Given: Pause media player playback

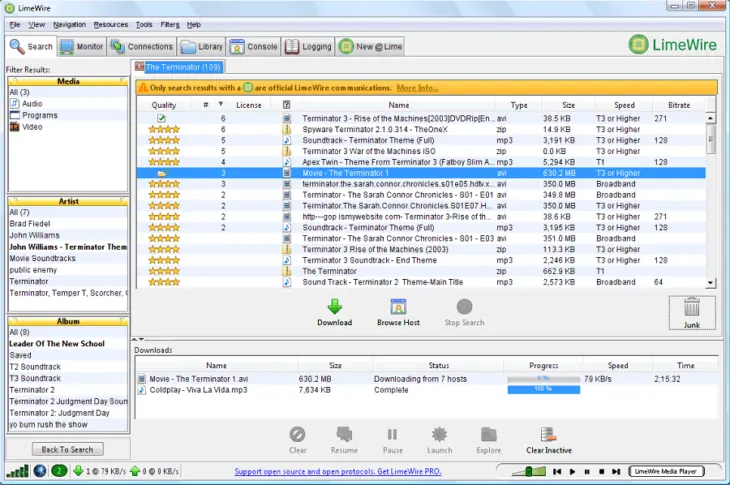Looking at the screenshot, I should (587, 472).
